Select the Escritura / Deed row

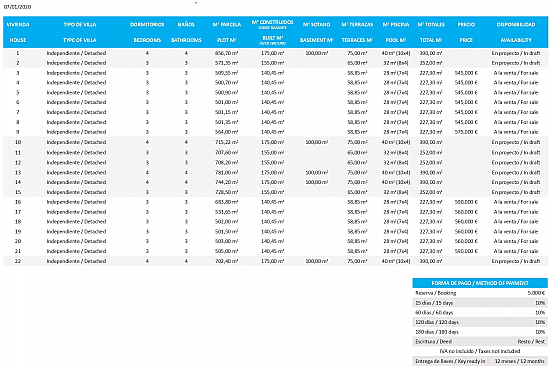[x=480, y=341]
